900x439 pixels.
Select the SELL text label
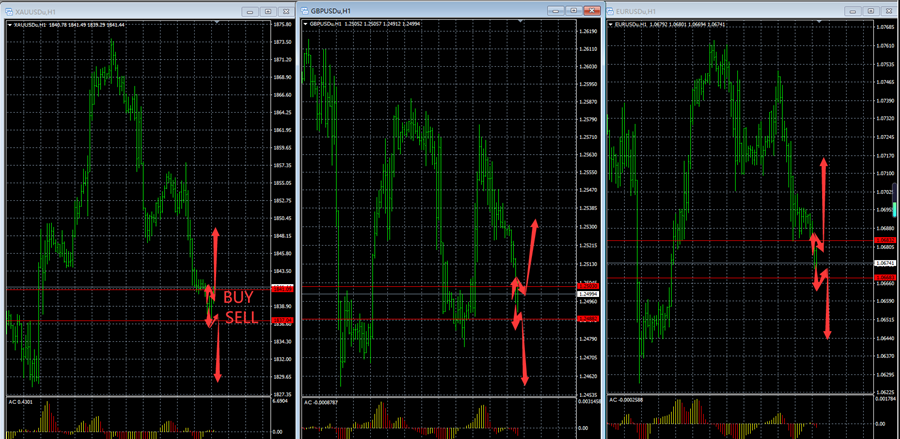pyautogui.click(x=240, y=318)
